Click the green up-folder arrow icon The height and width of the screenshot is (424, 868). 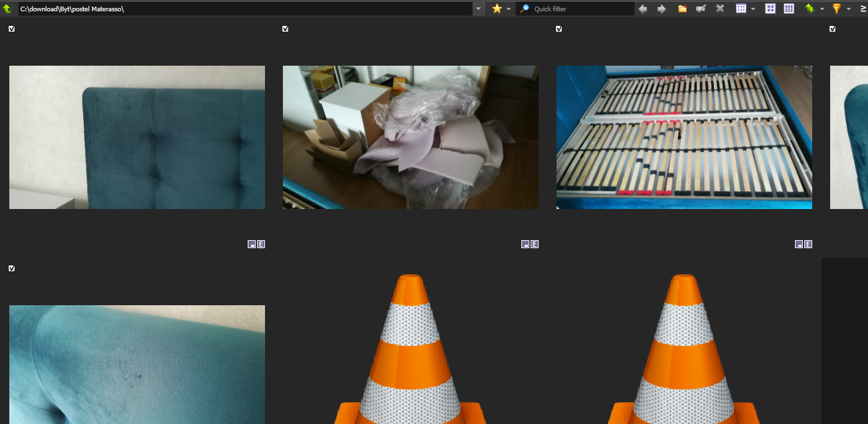[7, 9]
